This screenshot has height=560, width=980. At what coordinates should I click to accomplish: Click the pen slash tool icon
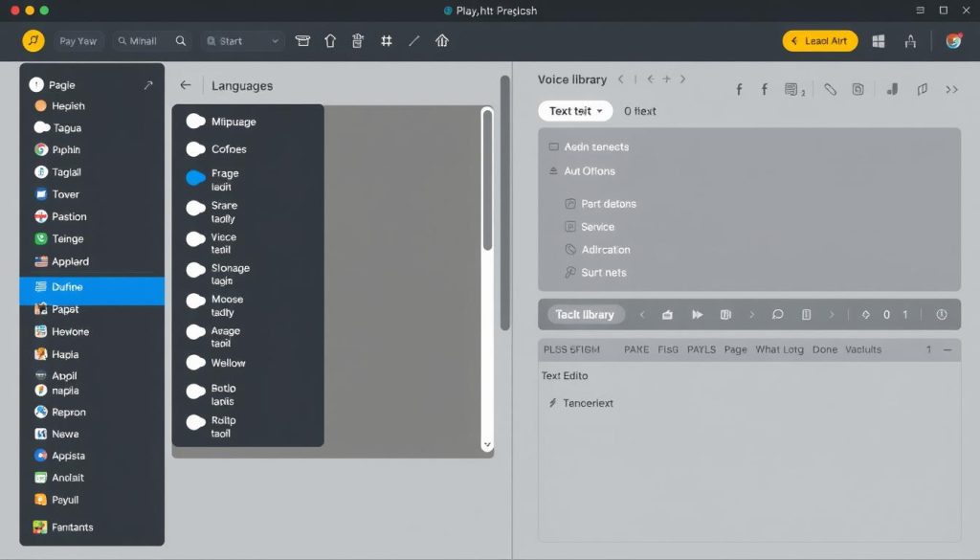(413, 40)
